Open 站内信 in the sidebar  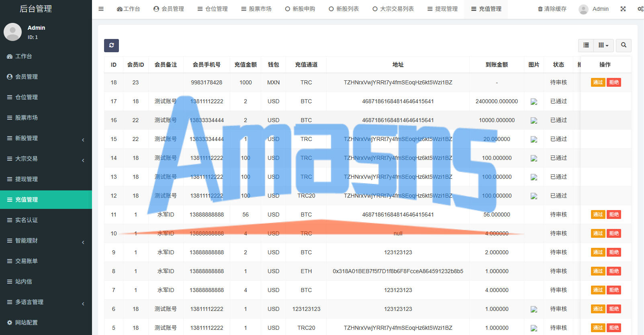point(46,282)
